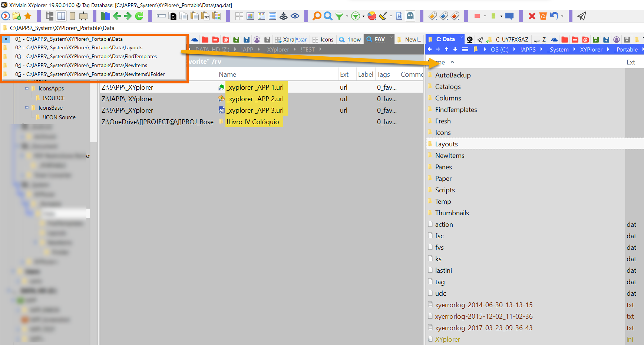Switch to the FAV tab
Viewport: 644px width, 345px height.
[379, 39]
